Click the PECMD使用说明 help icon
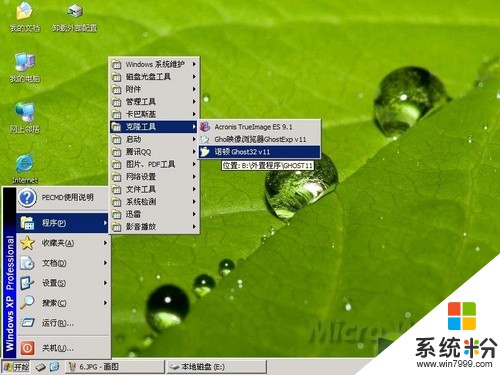 tap(27, 198)
